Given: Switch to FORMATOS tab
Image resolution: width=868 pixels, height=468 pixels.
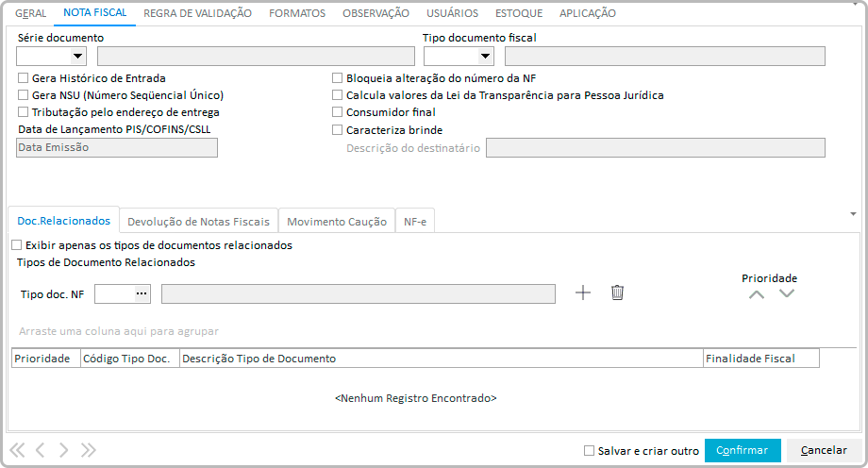Looking at the screenshot, I should [297, 13].
